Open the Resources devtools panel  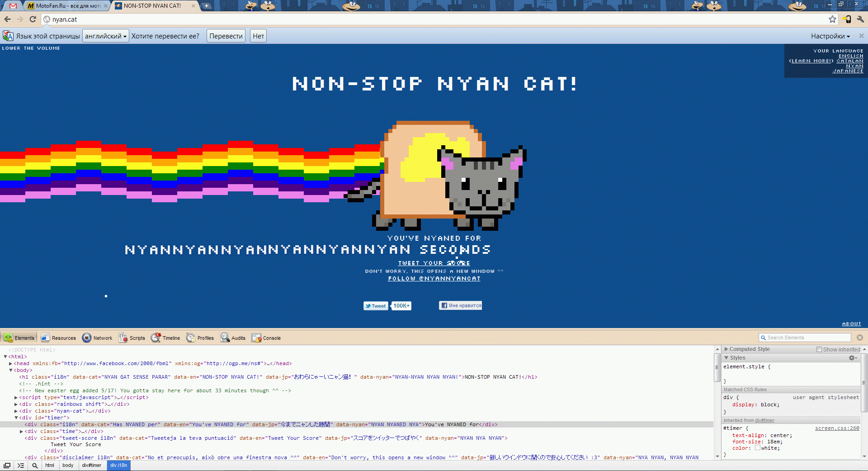click(x=58, y=338)
